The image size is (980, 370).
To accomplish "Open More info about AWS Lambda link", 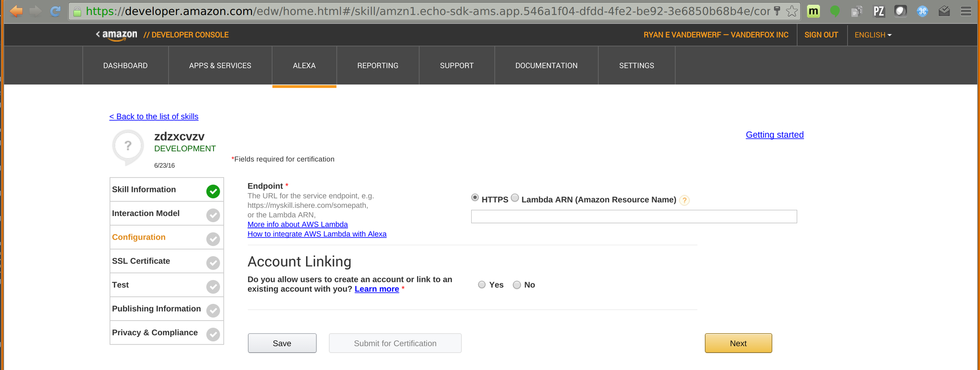I will (298, 224).
